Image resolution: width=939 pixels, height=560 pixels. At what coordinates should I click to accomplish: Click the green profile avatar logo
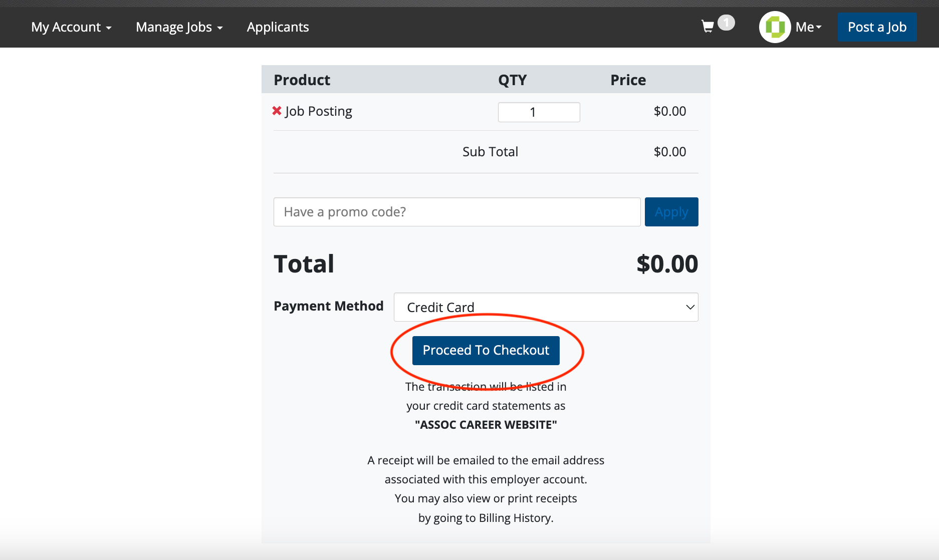pos(775,27)
